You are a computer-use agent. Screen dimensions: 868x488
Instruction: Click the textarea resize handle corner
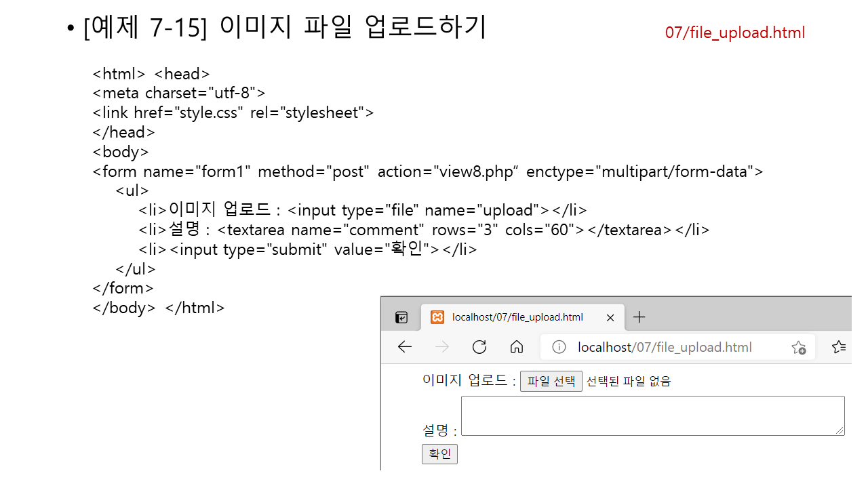pos(840,430)
